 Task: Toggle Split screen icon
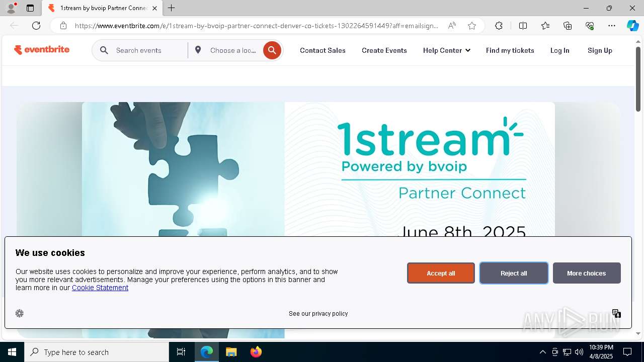tap(523, 26)
